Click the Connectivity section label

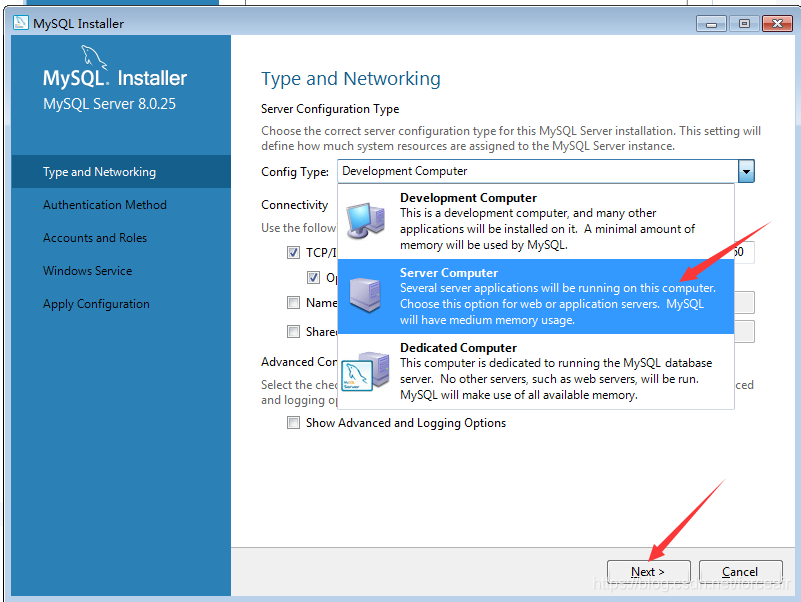(x=295, y=205)
